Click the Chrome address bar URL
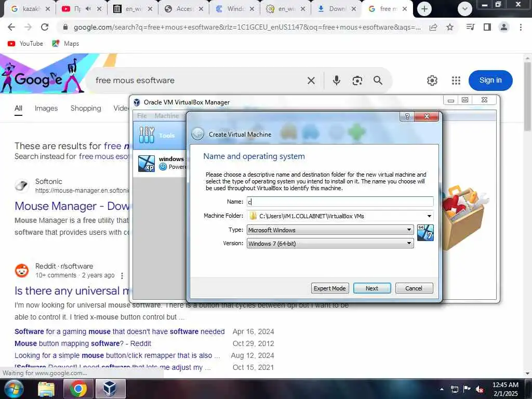This screenshot has width=532, height=399. (x=247, y=28)
